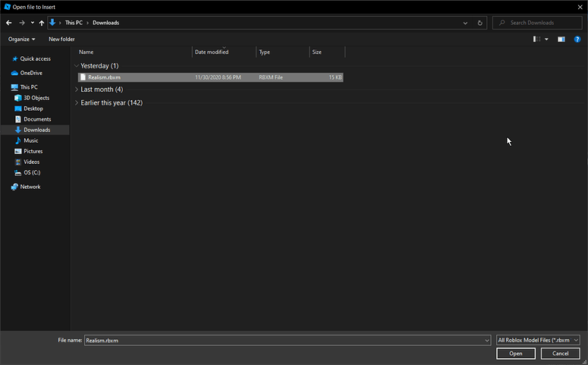Click the 15 KB size cell
The width and height of the screenshot is (588, 365).
click(x=335, y=77)
